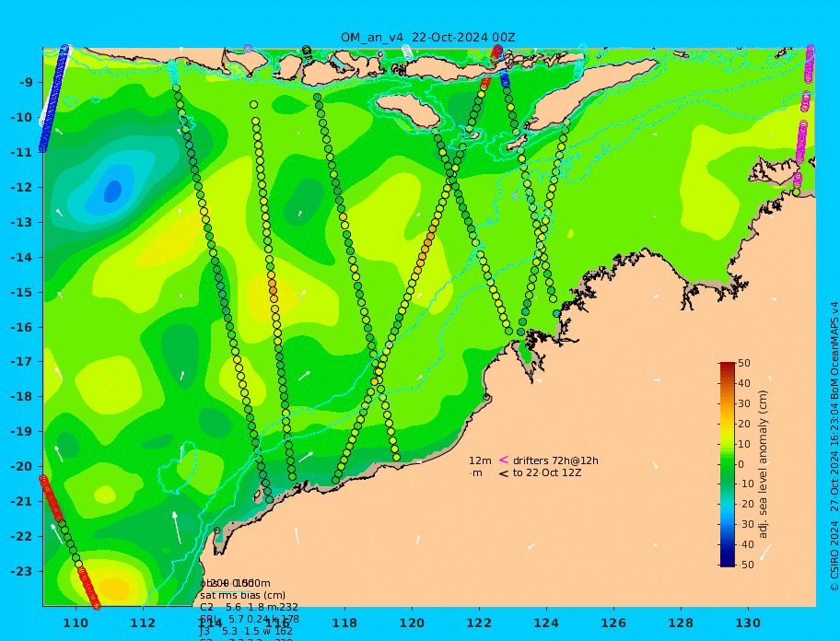This screenshot has width=840, height=641.
Task: Click the dark blue bottom of the colorbar
Action: click(x=728, y=562)
